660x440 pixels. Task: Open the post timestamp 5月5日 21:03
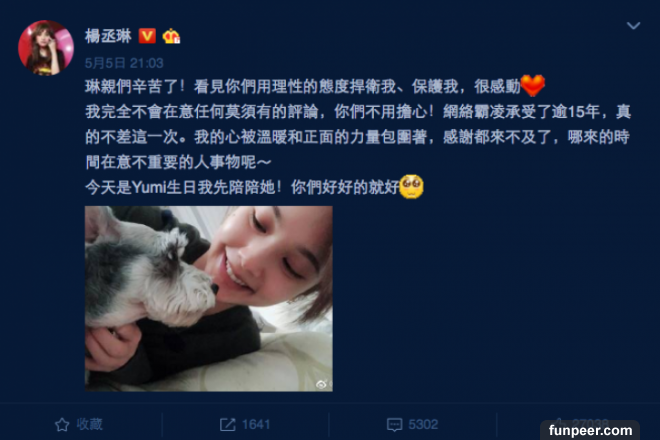click(x=124, y=63)
